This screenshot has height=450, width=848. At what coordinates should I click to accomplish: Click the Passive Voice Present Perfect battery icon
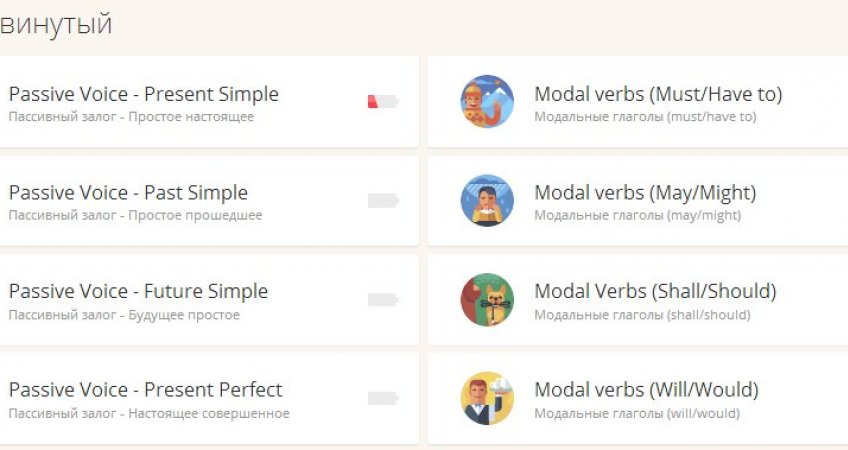coord(383,398)
